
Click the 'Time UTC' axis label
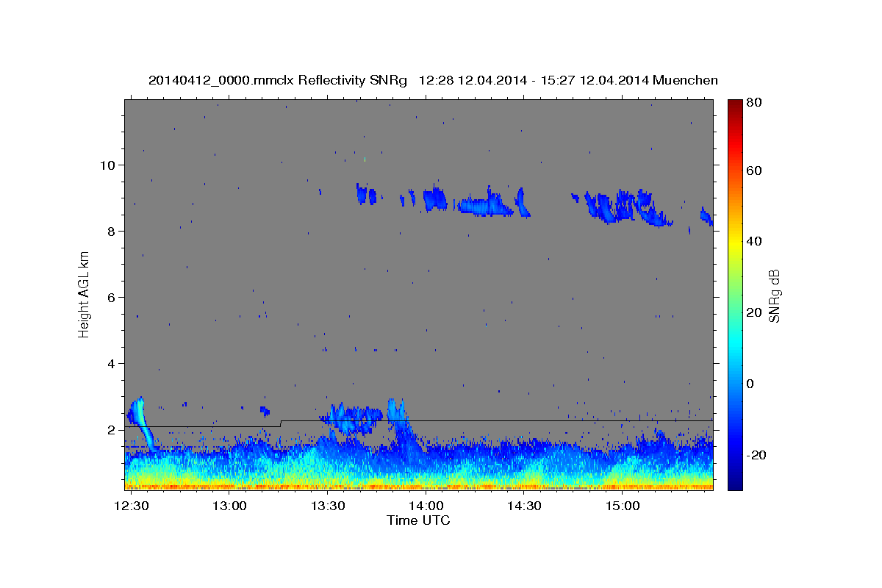coord(418,520)
